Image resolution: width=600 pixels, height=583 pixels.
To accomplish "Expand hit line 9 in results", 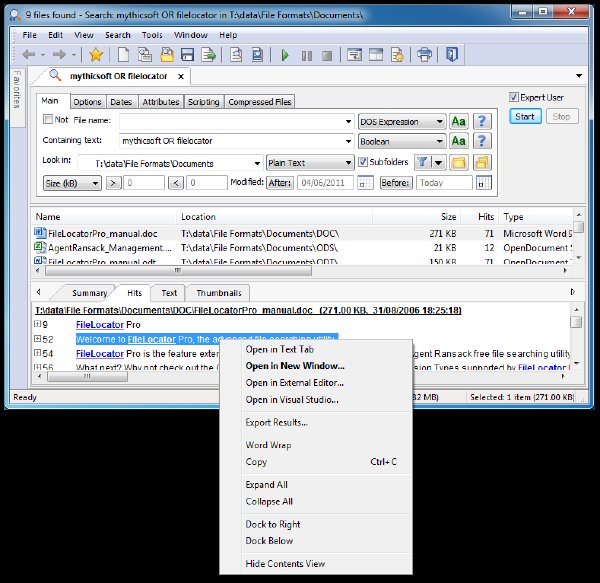I will point(38,324).
